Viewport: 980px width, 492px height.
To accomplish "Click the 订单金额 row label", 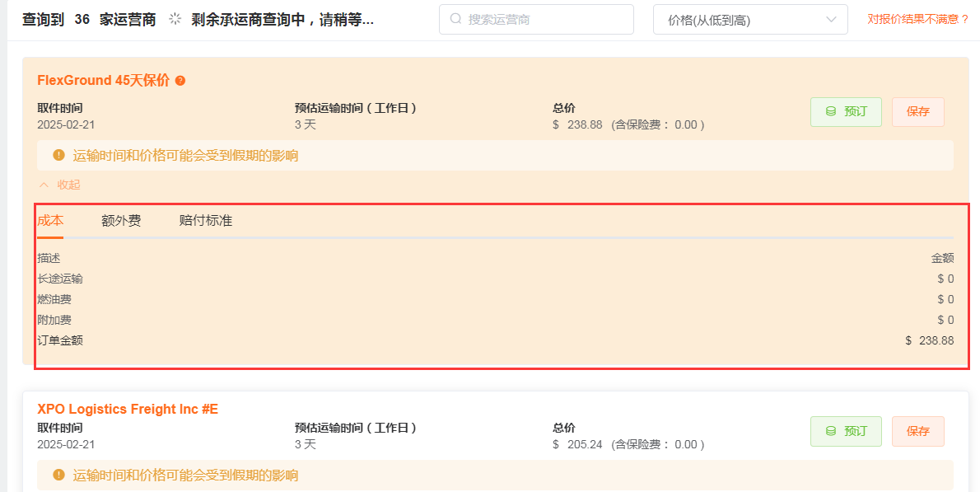I will click(x=60, y=340).
